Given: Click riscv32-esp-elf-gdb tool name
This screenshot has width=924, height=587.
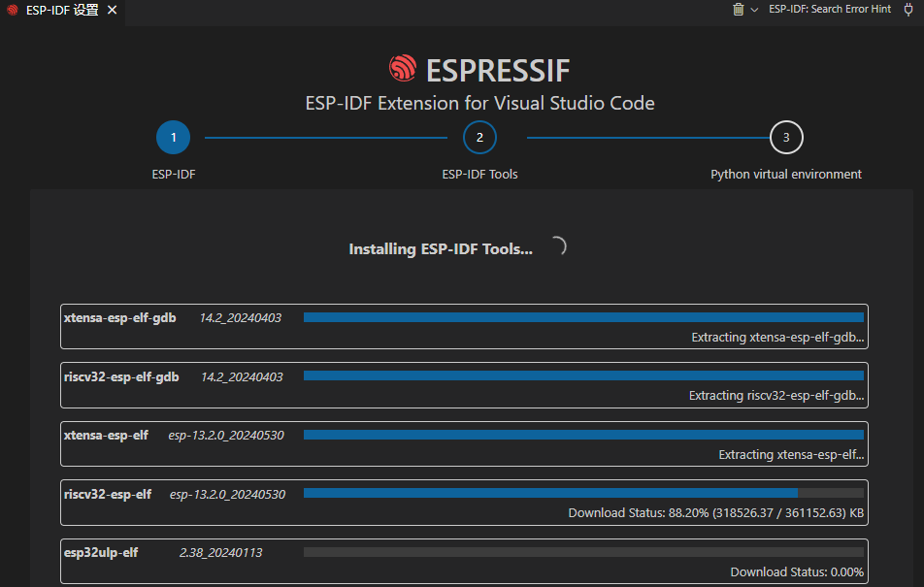Looking at the screenshot, I should (120, 376).
